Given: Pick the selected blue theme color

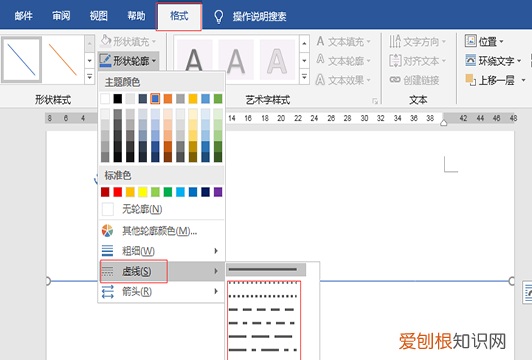Looking at the screenshot, I should 155,99.
